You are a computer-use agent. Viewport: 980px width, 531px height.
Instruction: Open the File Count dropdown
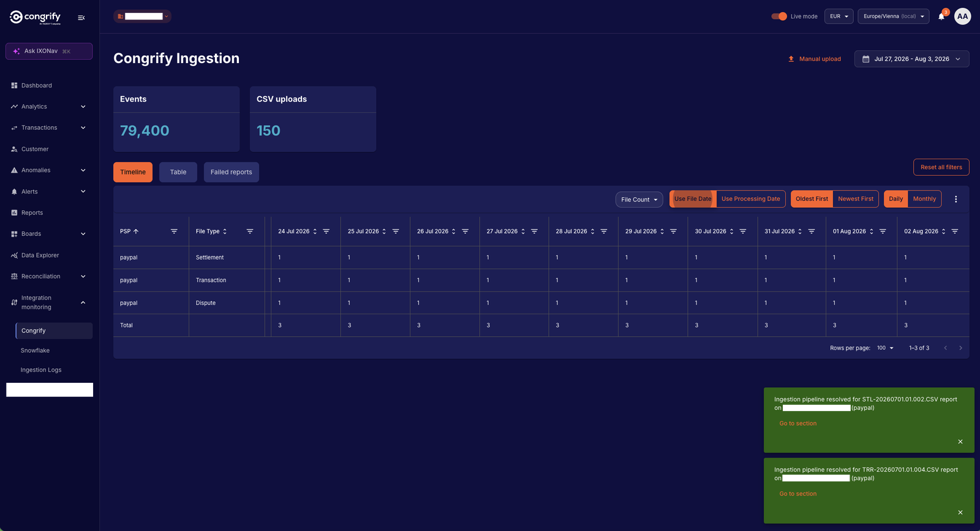[639, 200]
